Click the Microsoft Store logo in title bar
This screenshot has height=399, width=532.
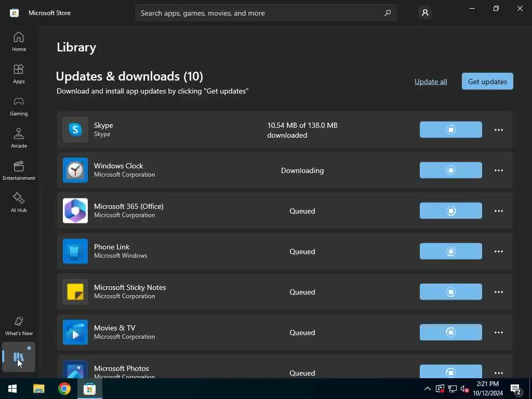point(14,13)
